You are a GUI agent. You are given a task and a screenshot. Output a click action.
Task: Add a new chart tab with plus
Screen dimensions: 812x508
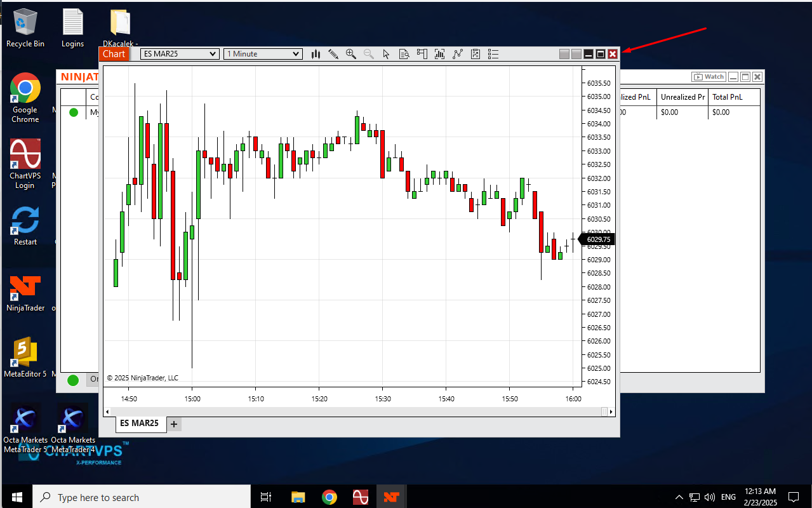pos(174,424)
